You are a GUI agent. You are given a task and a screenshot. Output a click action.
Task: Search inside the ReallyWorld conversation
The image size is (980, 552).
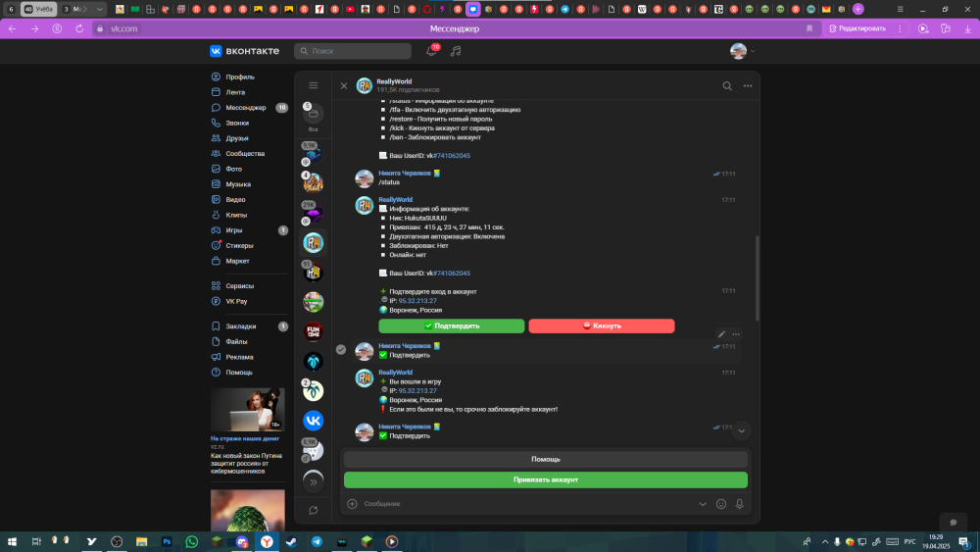click(x=727, y=85)
